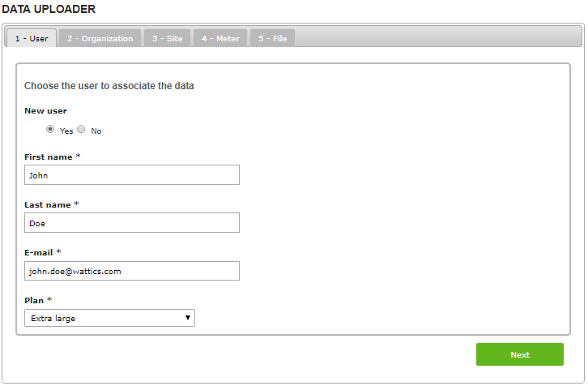Select the 5 - File tab
Screen dimensions: 588x386
272,38
